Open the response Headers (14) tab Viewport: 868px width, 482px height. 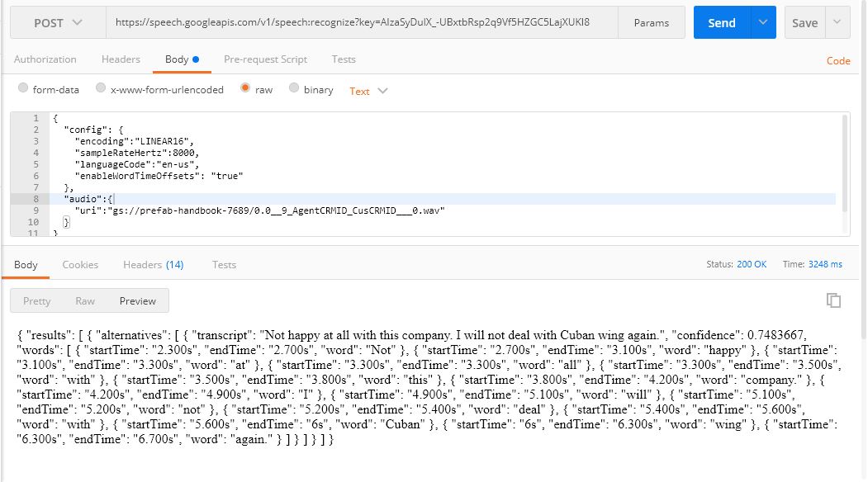click(154, 264)
